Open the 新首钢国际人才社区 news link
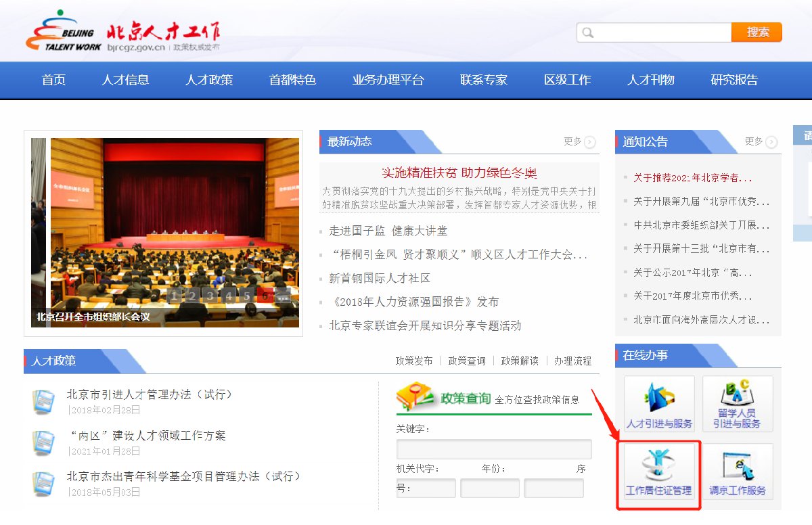This screenshot has width=812, height=525. pyautogui.click(x=380, y=278)
